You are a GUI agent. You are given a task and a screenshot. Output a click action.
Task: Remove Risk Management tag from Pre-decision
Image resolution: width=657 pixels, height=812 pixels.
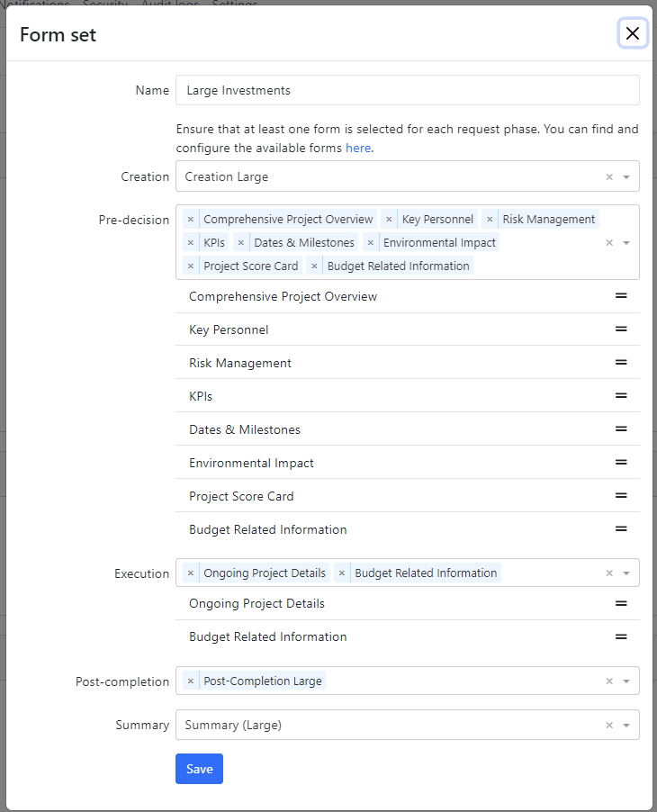click(490, 220)
